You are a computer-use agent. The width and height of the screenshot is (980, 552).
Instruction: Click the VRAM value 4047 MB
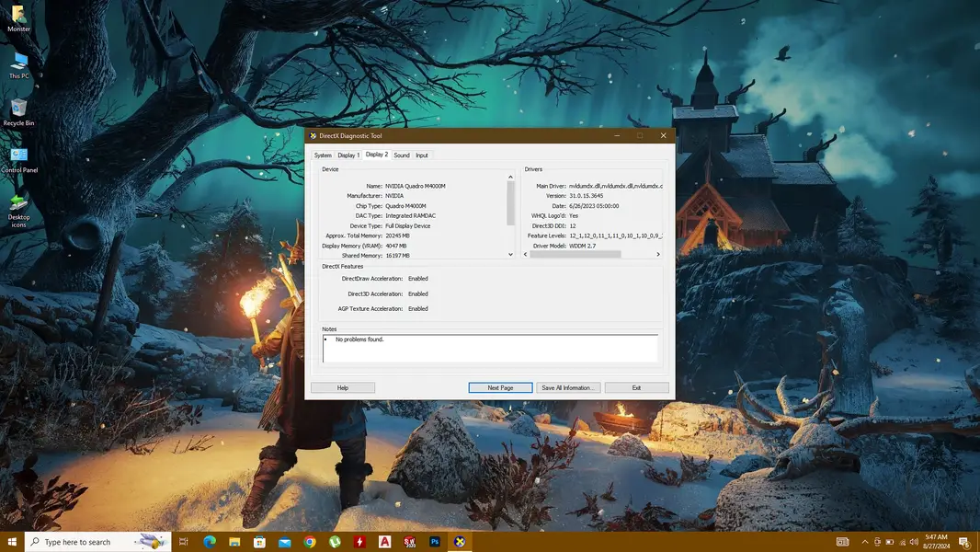tap(396, 246)
